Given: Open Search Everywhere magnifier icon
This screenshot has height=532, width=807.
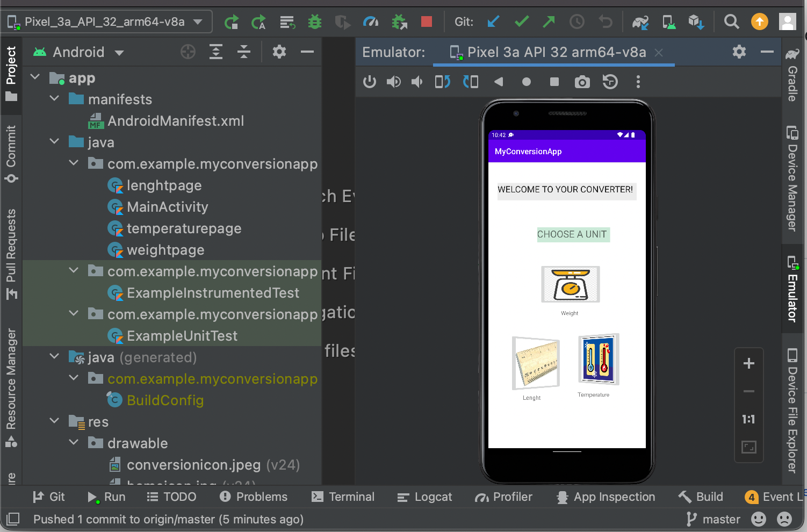Looking at the screenshot, I should [731, 22].
